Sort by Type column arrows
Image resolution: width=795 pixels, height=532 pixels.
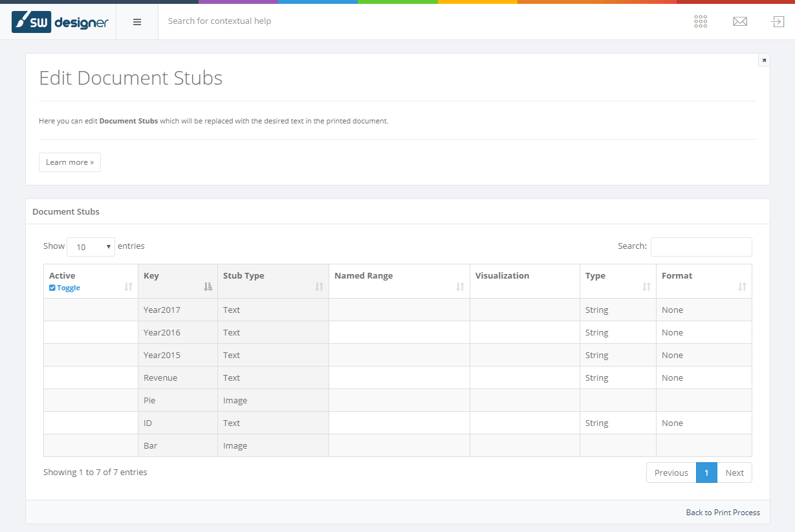646,286
